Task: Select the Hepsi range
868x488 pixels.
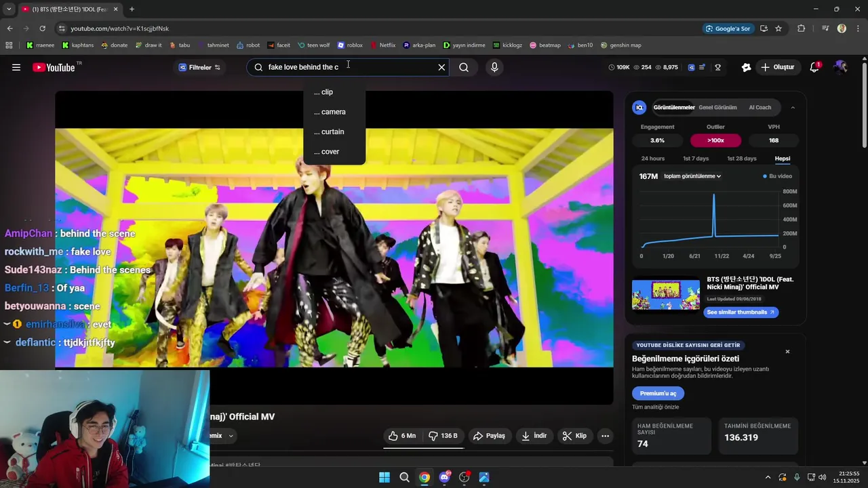Action: point(783,159)
